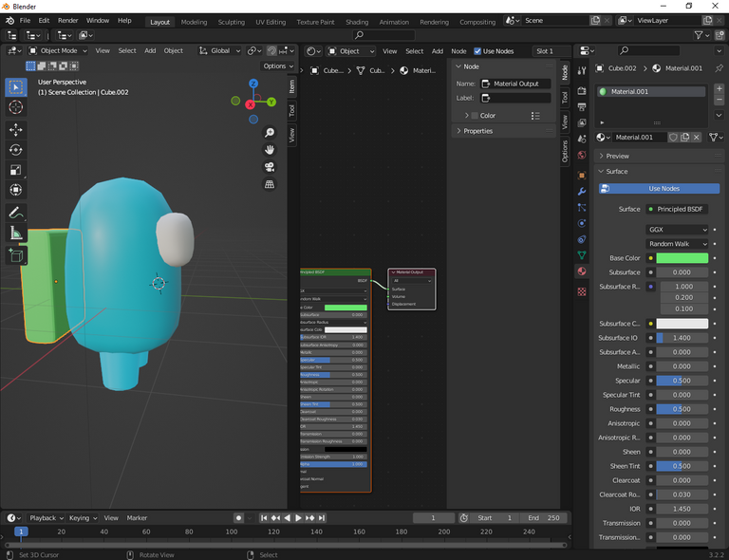Select the Select Box tool
This screenshot has height=560, width=729.
16,87
